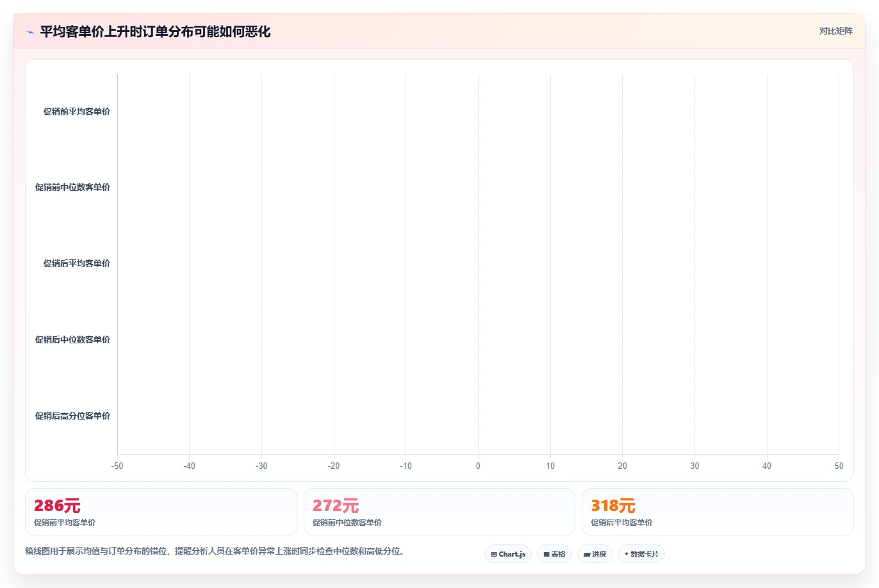Screen dimensions: 879x588
Task: Click the chart title 平均客单价上升时订单分布可能如何恶化
Action: click(155, 31)
